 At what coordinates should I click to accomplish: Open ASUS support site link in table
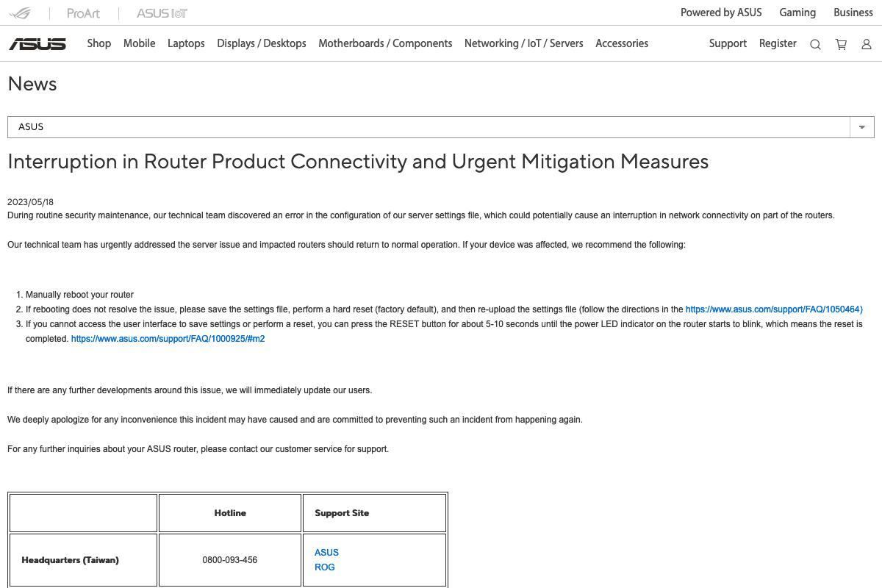coord(326,553)
